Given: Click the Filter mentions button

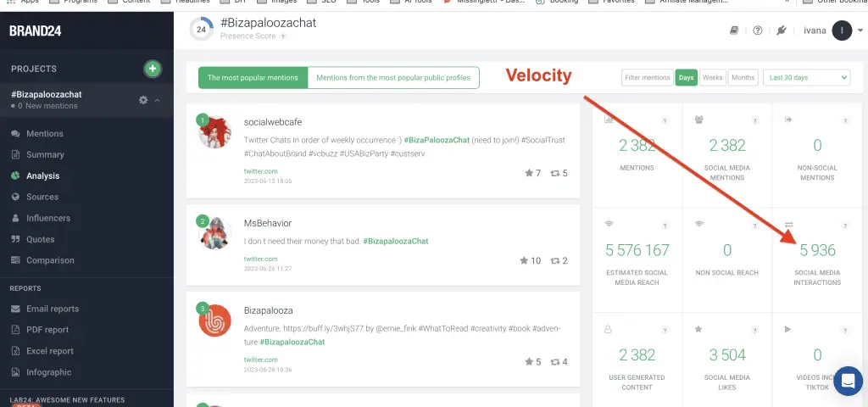Looking at the screenshot, I should pyautogui.click(x=647, y=77).
